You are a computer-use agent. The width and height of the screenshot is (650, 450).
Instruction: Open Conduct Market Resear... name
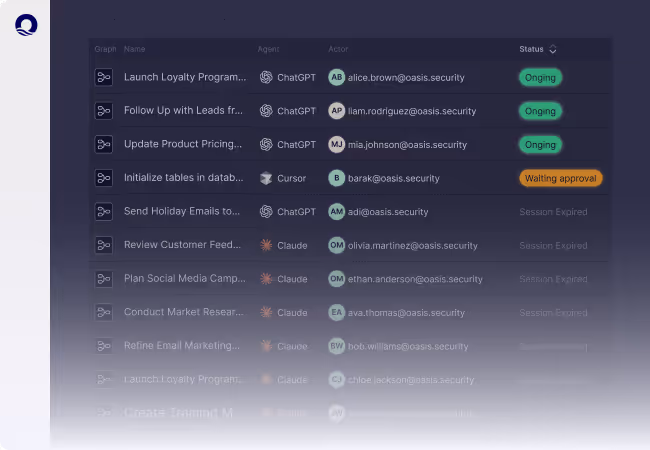click(x=184, y=312)
